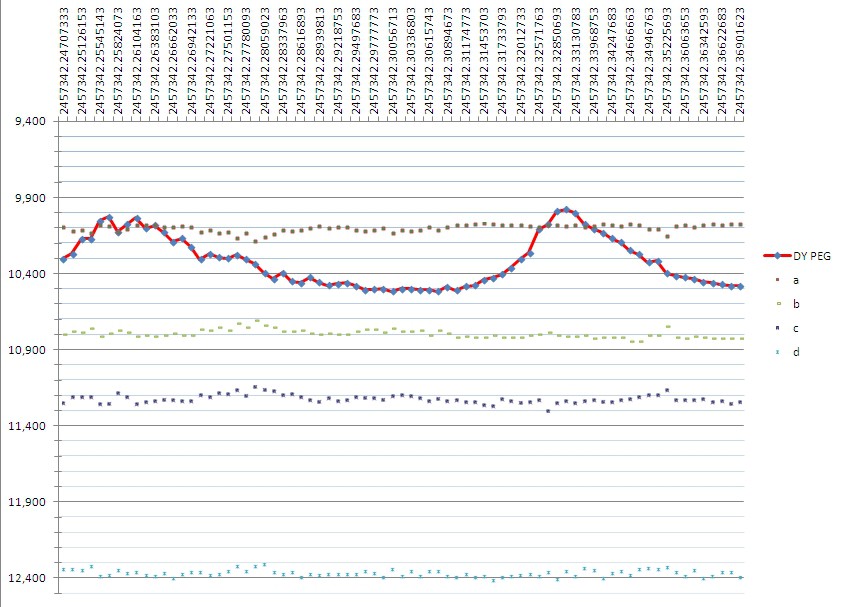This screenshot has height=607, width=845.
Task: Click x-axis label 2457342.27501153
Action: tap(228, 61)
